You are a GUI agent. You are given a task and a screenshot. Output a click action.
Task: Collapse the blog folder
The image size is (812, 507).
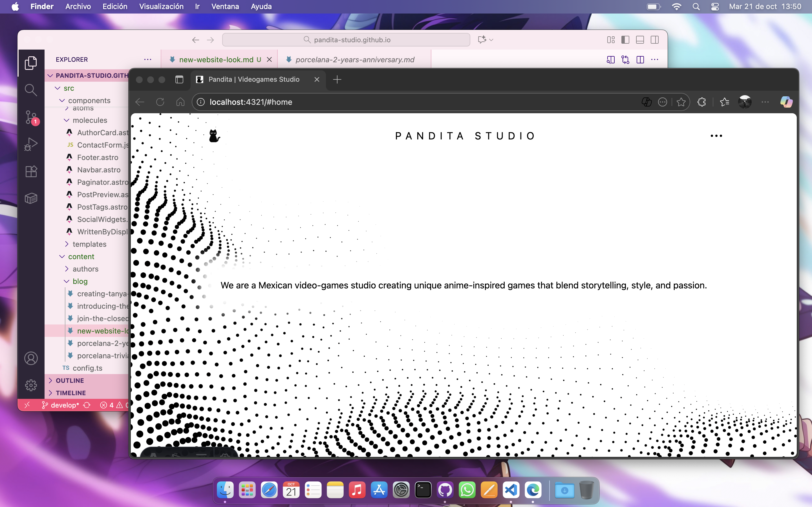[80, 281]
